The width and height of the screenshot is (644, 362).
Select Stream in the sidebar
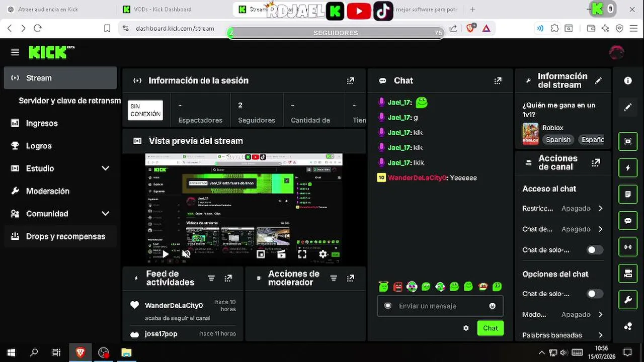pos(60,78)
